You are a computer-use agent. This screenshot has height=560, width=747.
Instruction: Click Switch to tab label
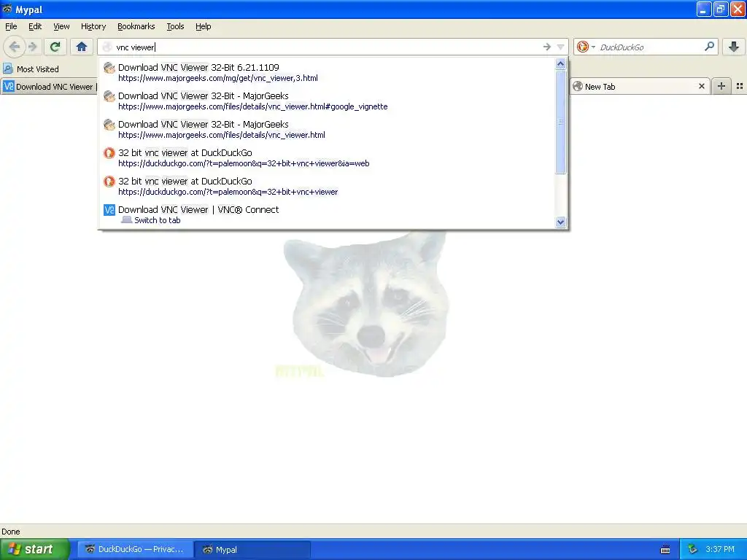(x=158, y=220)
